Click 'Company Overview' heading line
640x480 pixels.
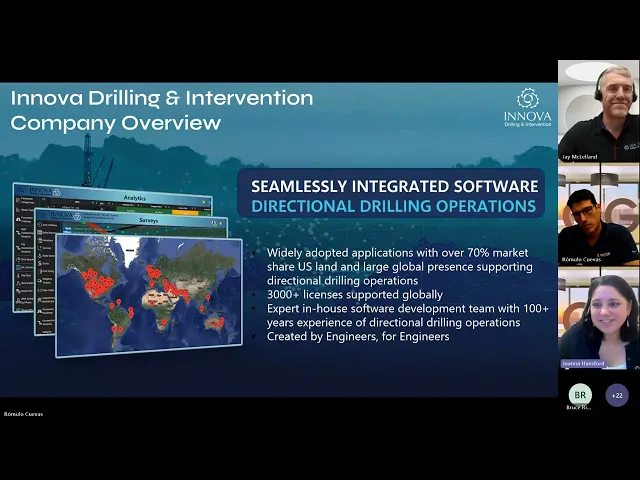tap(116, 123)
